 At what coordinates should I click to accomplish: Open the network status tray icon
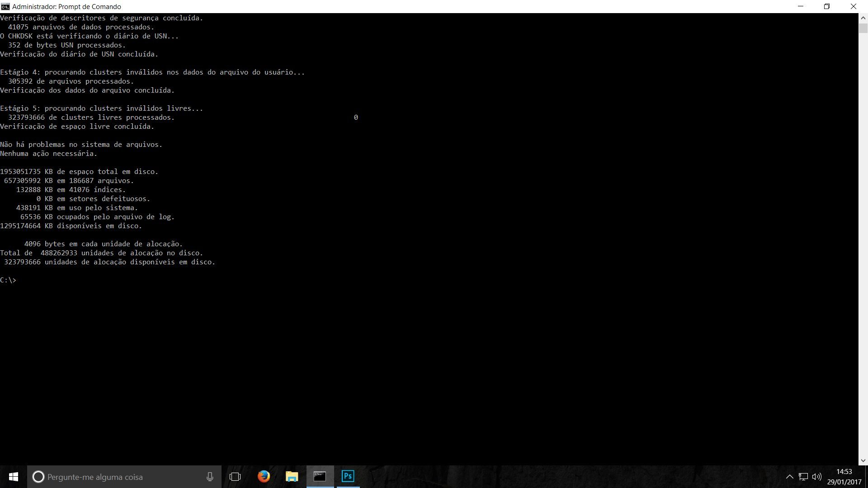click(803, 477)
